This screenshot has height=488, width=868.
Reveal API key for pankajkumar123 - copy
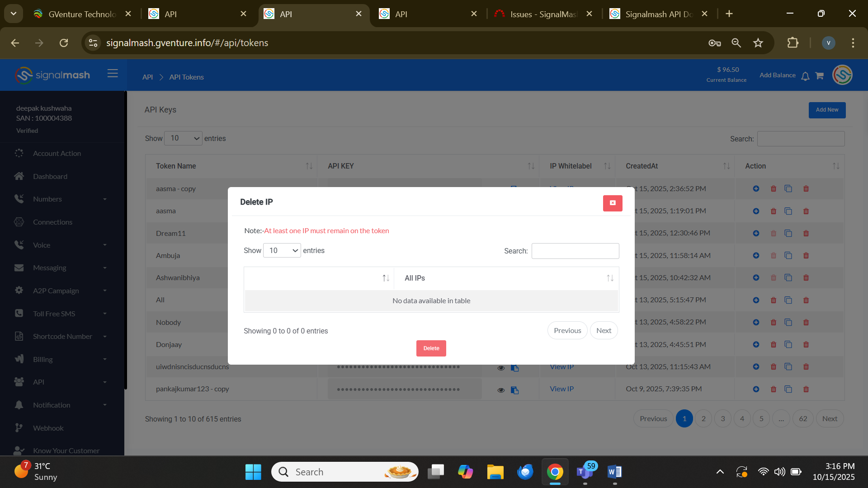coord(501,390)
